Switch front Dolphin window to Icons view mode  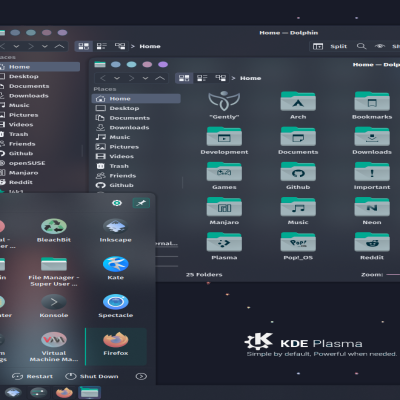pos(184,78)
